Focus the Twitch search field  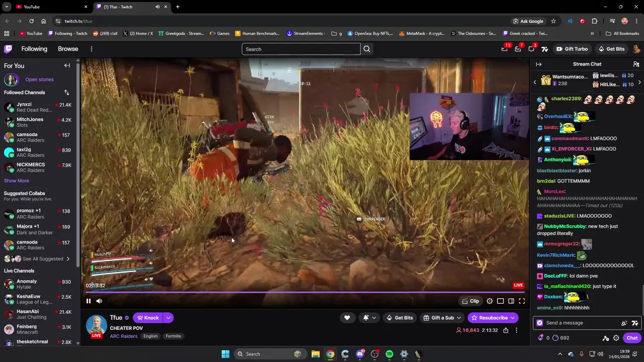pos(301,49)
